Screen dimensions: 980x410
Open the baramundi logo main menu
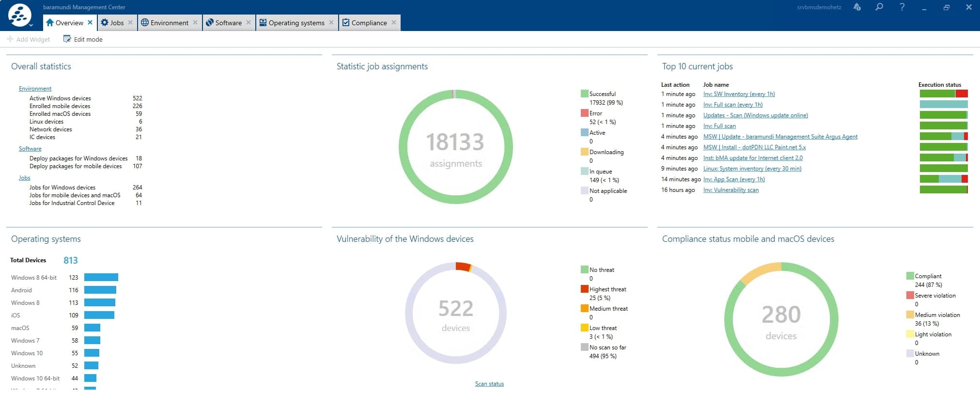pos(20,15)
